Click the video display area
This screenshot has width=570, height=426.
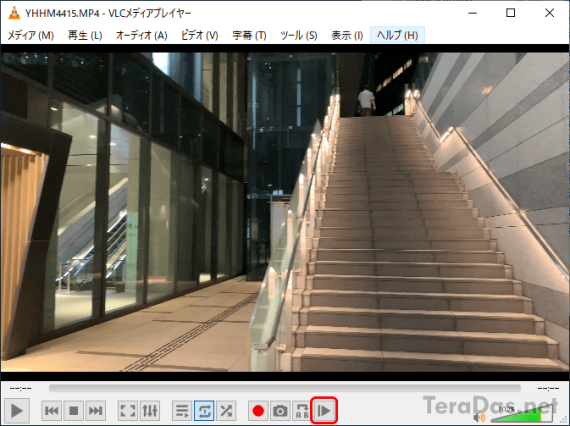pos(285,212)
